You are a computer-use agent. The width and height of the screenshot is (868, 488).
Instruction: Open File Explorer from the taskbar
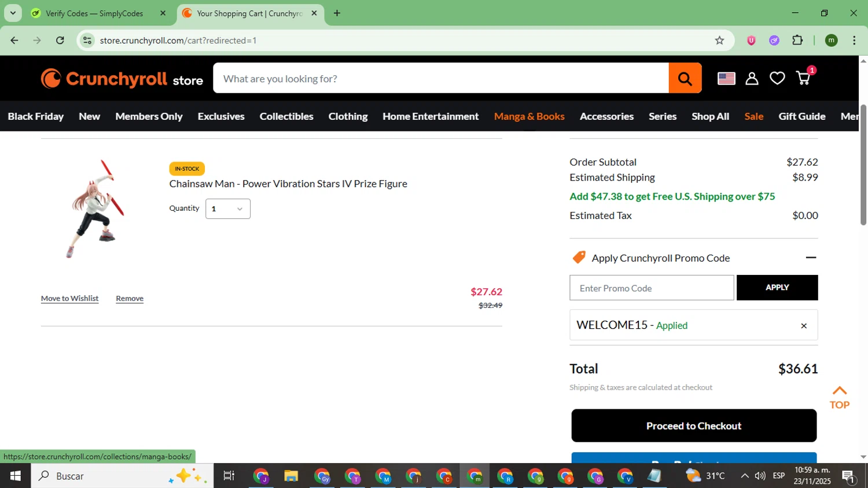[x=290, y=476]
